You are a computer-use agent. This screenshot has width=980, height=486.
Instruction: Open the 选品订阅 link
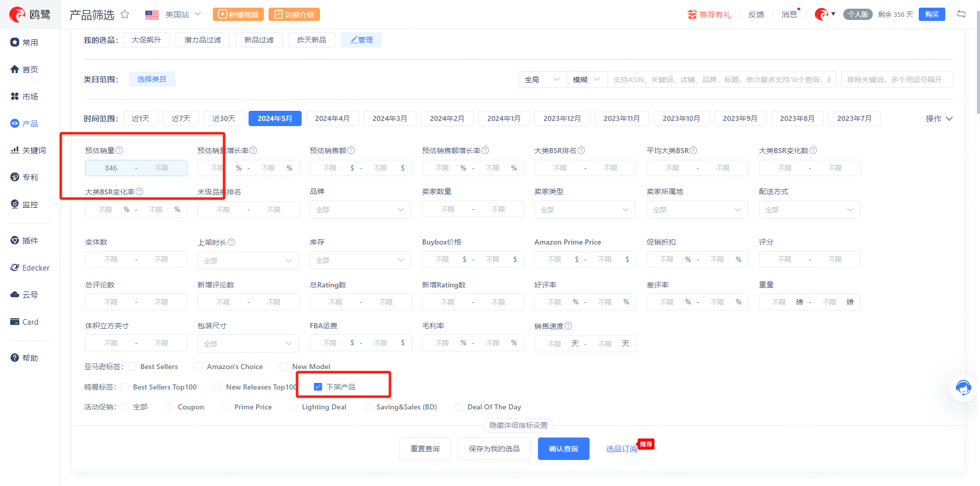click(x=622, y=449)
